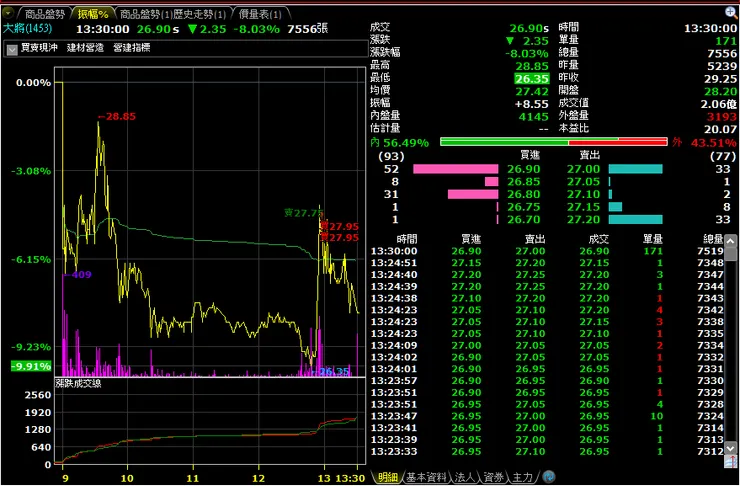Click the 漲跌成交線 sub-chart label

tap(78, 383)
